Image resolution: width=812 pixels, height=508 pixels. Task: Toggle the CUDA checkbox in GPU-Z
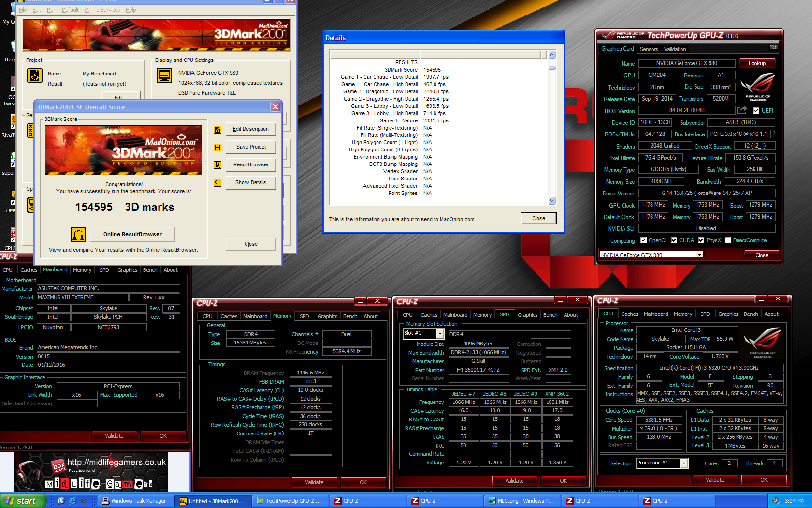(x=674, y=240)
